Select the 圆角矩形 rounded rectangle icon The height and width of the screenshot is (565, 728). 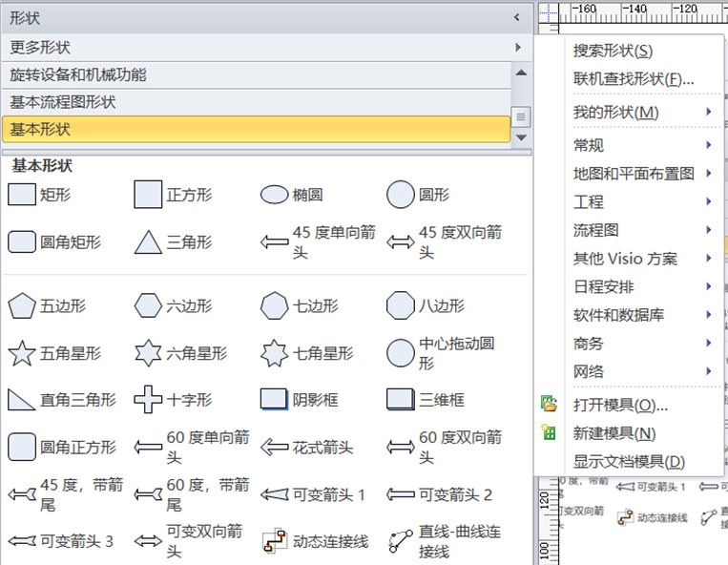click(22, 241)
